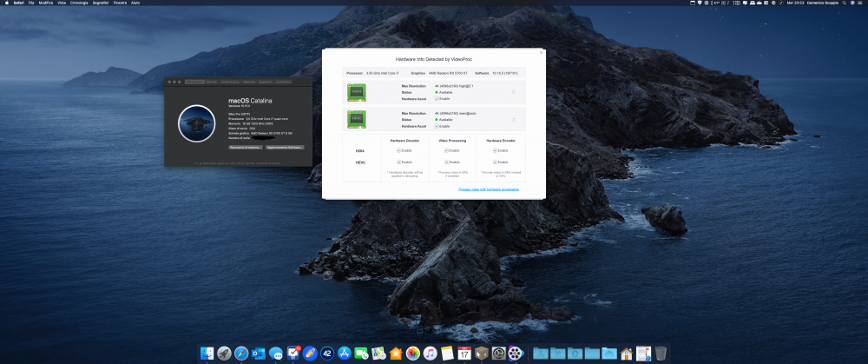The width and height of the screenshot is (868, 364).
Task: Click the HEVC chip icon
Action: pyautogui.click(x=357, y=119)
